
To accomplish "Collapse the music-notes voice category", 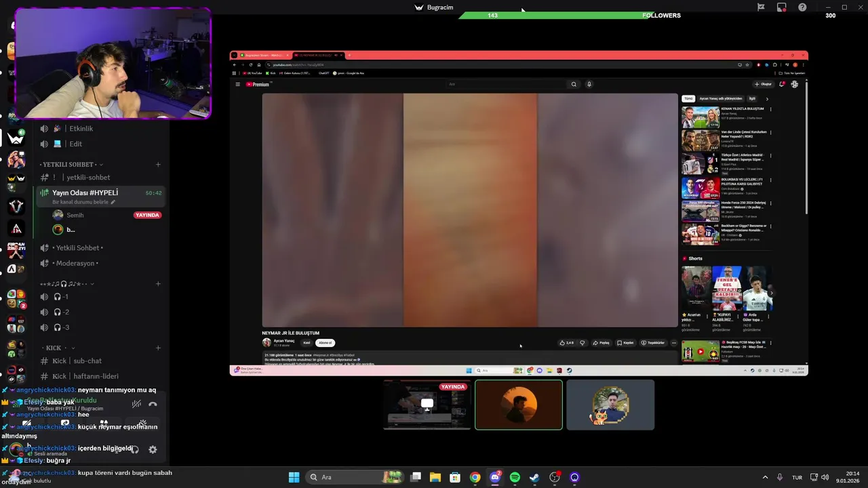I will 66,283.
